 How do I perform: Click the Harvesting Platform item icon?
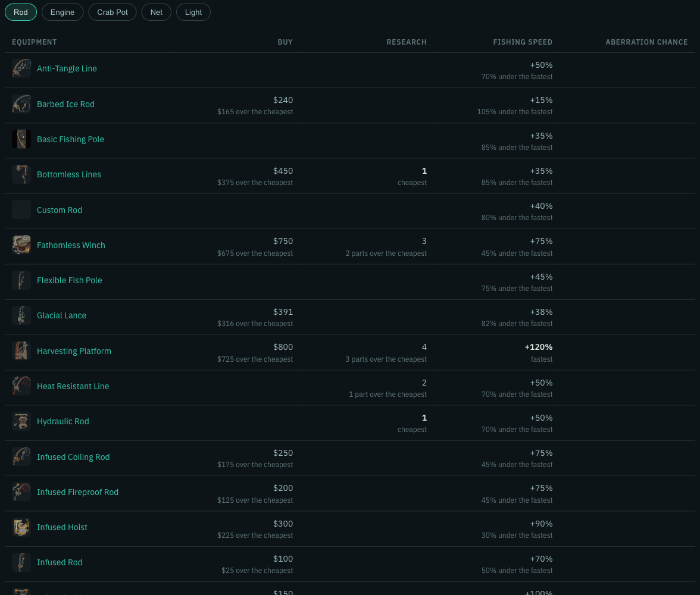pos(21,351)
